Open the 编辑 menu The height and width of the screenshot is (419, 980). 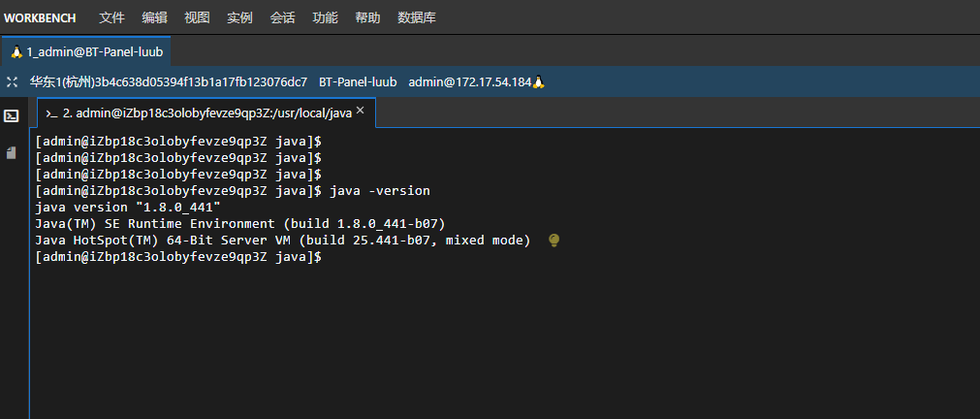tap(154, 18)
